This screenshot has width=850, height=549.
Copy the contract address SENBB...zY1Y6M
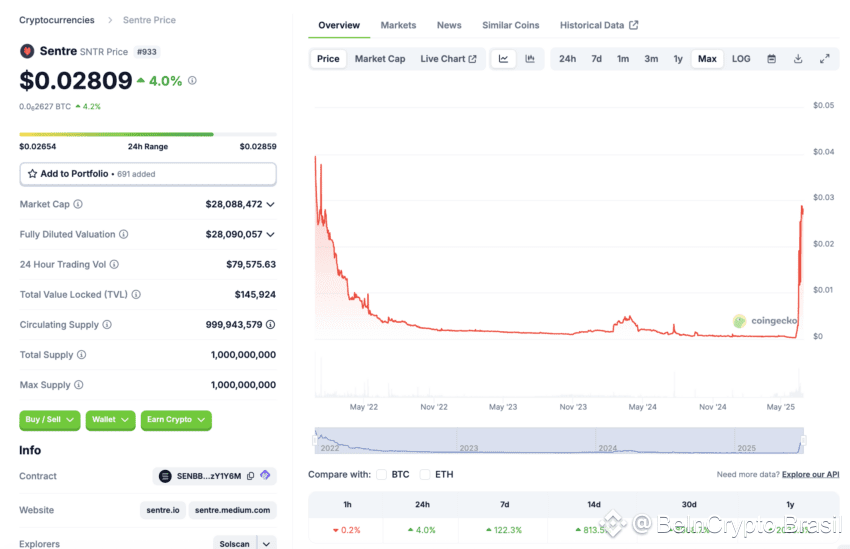[250, 476]
